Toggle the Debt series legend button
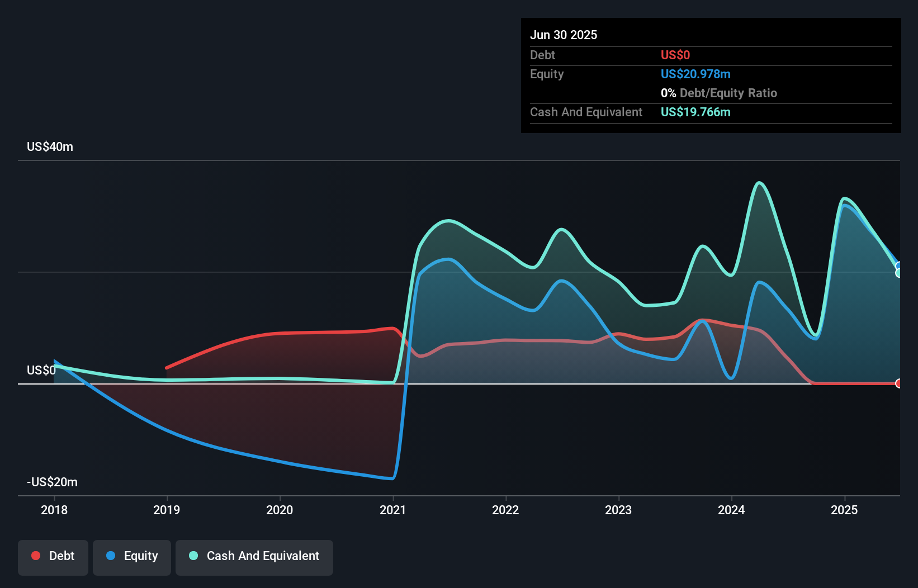 click(53, 557)
